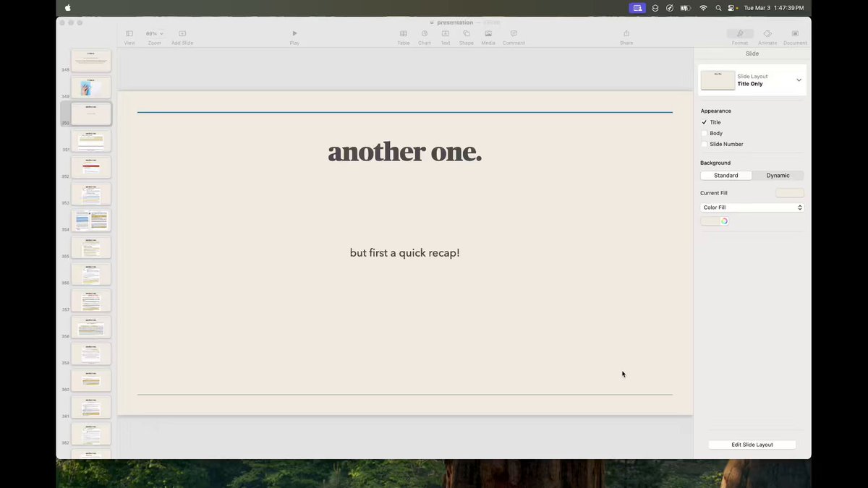The image size is (868, 488).
Task: Open the Shape picker icon
Action: (467, 33)
